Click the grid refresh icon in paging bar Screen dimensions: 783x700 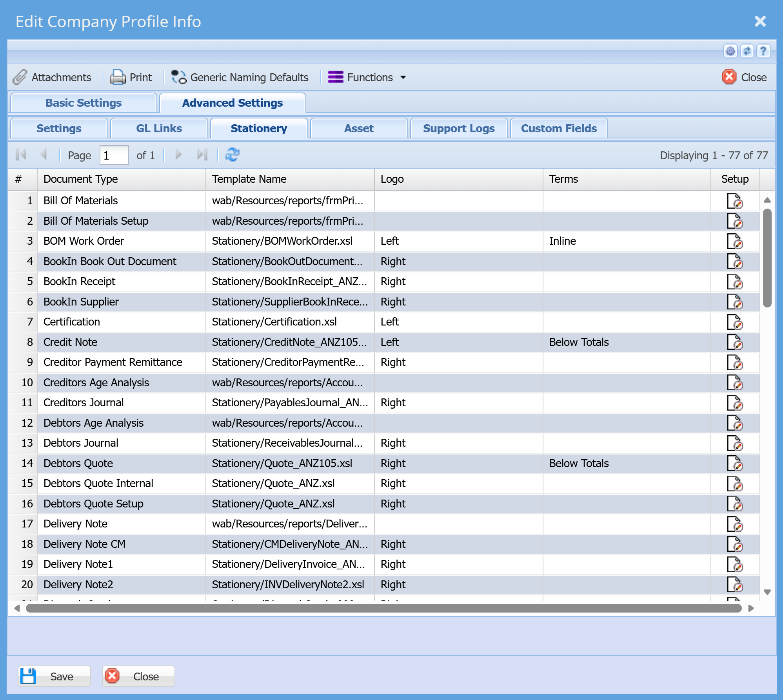pyautogui.click(x=232, y=155)
